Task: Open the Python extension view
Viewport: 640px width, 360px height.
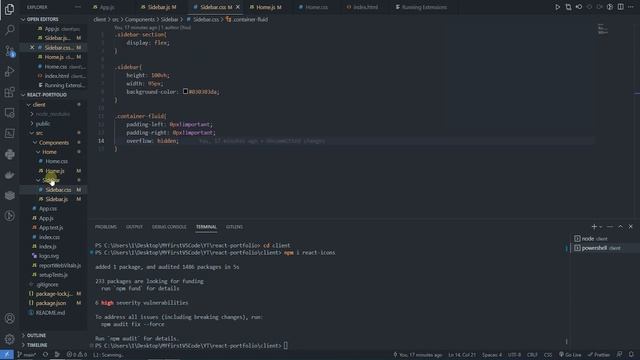Action: [x=9, y=154]
